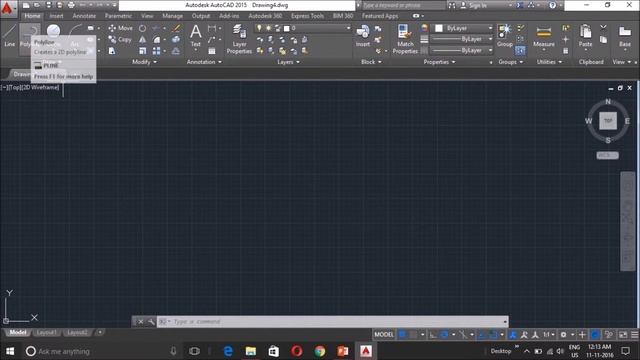The width and height of the screenshot is (640, 360).
Task: Toggle annotation visibility in status bar
Action: [513, 335]
